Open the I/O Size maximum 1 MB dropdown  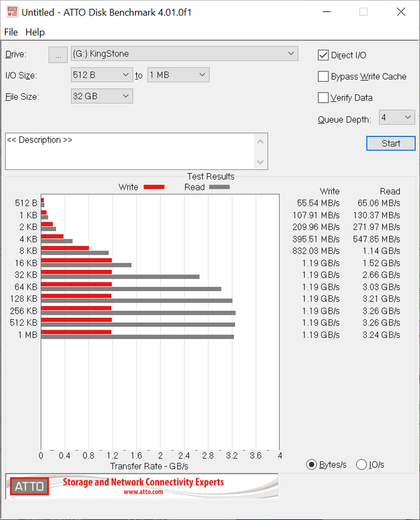pos(178,75)
